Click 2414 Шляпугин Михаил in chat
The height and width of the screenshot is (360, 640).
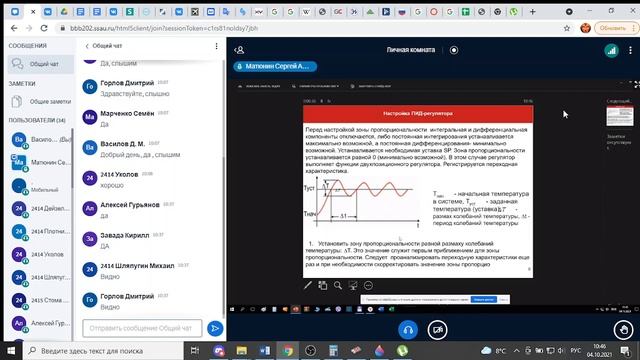[x=137, y=266]
